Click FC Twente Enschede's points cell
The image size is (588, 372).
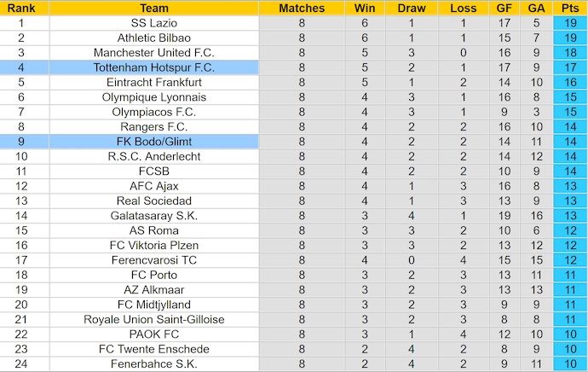tap(569, 349)
